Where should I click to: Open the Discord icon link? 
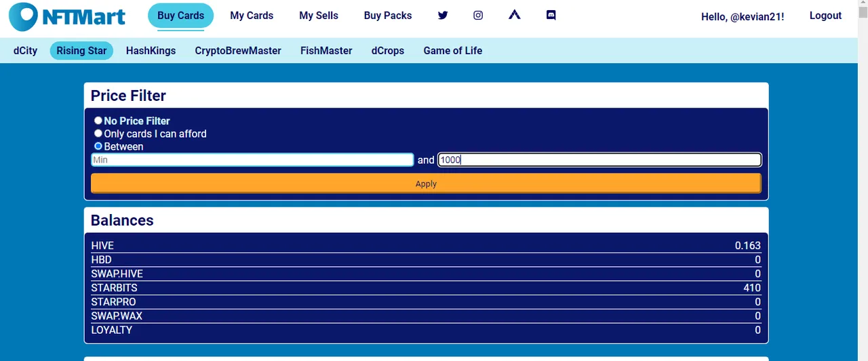(551, 16)
